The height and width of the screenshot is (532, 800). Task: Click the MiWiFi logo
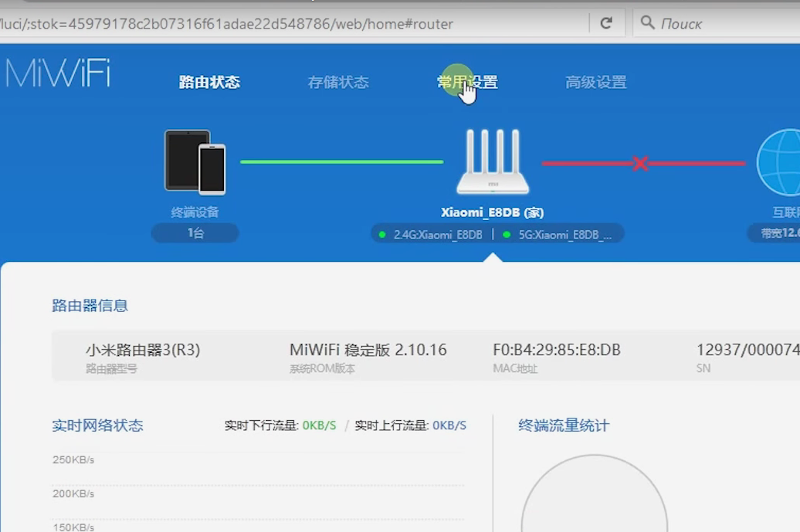57,73
